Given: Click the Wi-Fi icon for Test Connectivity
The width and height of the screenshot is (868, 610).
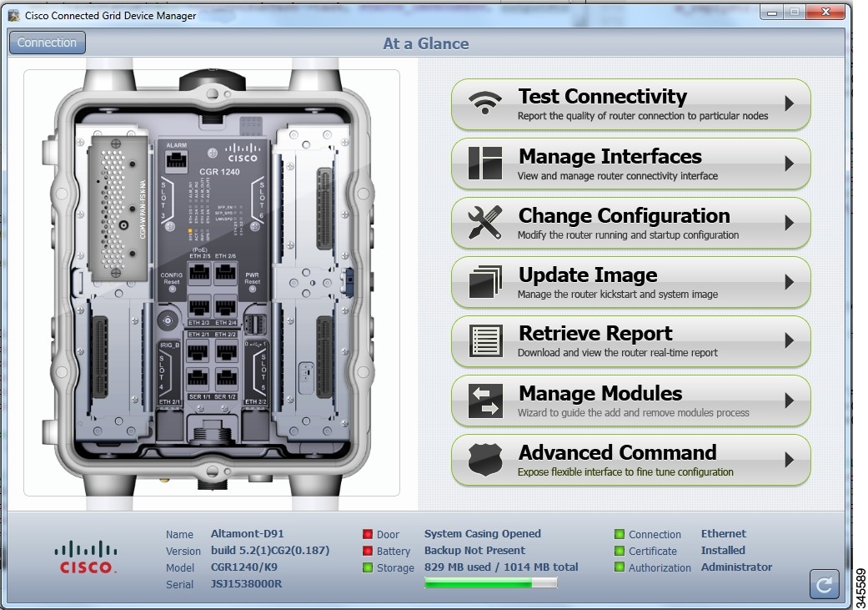Looking at the screenshot, I should point(485,103).
